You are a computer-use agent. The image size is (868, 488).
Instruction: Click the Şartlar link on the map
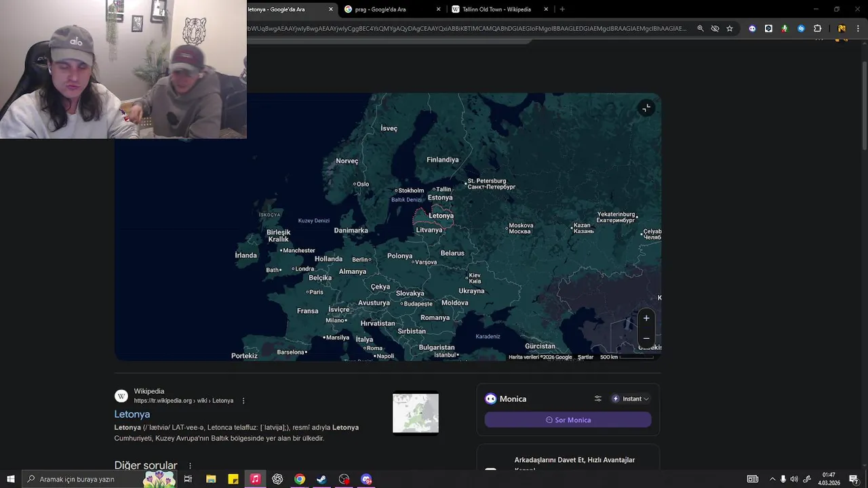[x=585, y=357]
